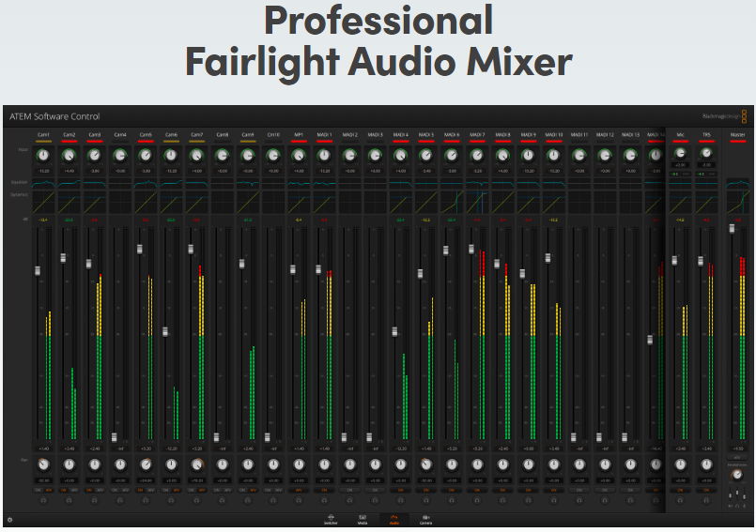Click the Cam2 input gain knob

point(69,156)
